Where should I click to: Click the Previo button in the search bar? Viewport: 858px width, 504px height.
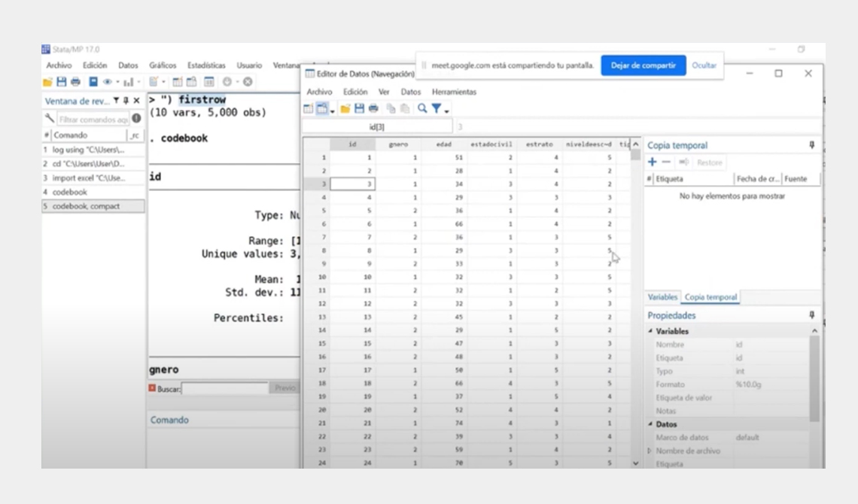click(x=284, y=387)
